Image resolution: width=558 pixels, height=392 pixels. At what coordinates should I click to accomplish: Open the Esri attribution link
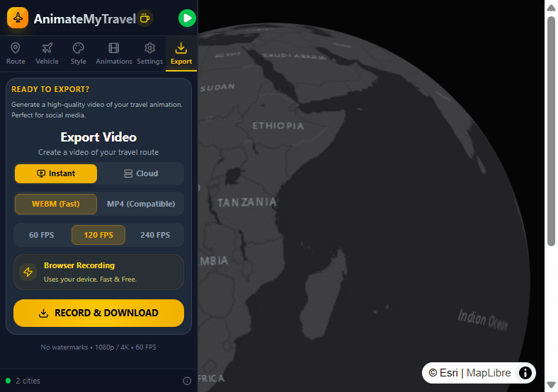pos(443,373)
